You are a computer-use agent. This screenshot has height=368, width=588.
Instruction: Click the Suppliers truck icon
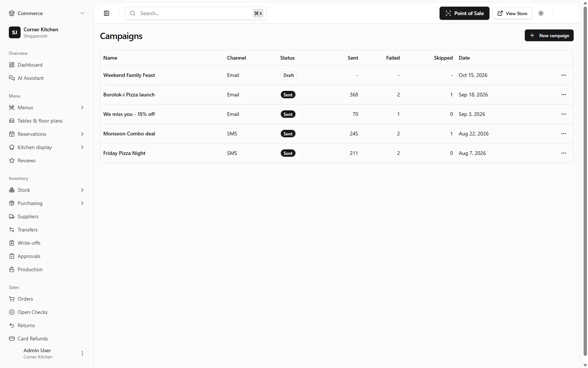click(12, 216)
